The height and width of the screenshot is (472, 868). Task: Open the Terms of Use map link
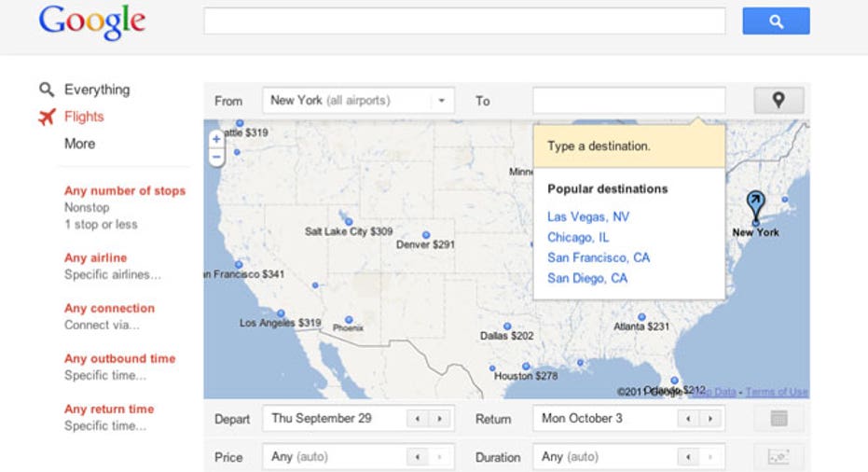[777, 392]
